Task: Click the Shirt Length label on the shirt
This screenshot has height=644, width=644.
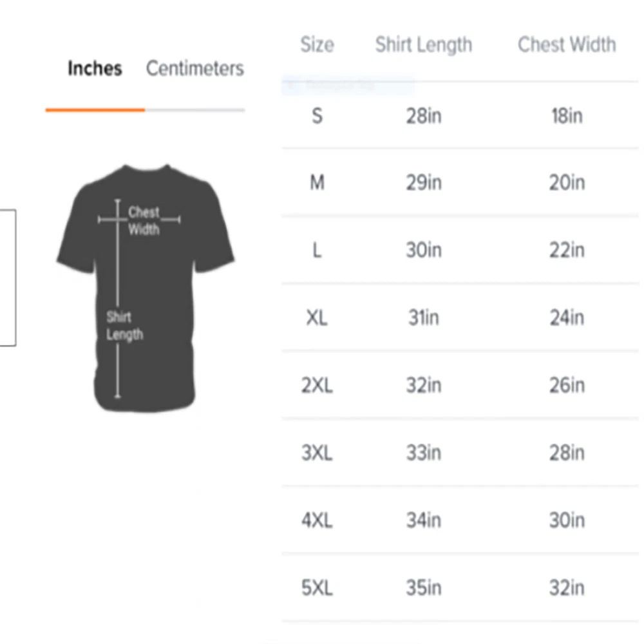Action: click(x=124, y=326)
